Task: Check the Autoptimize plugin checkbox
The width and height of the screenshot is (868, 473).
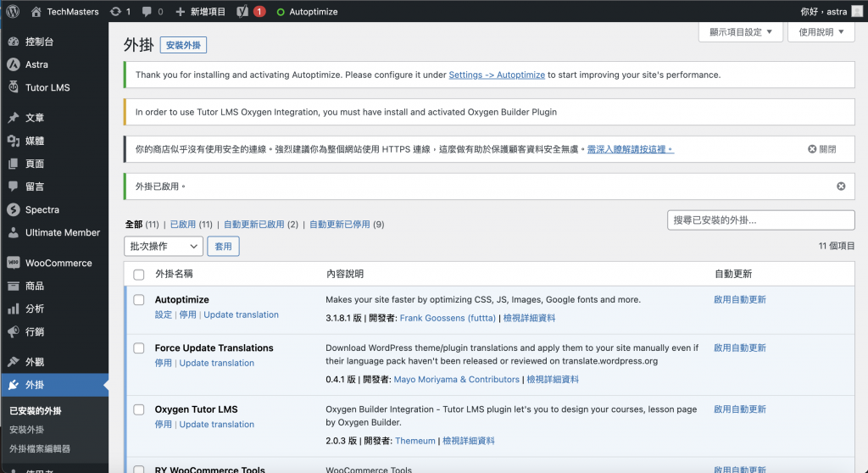Action: click(x=138, y=299)
